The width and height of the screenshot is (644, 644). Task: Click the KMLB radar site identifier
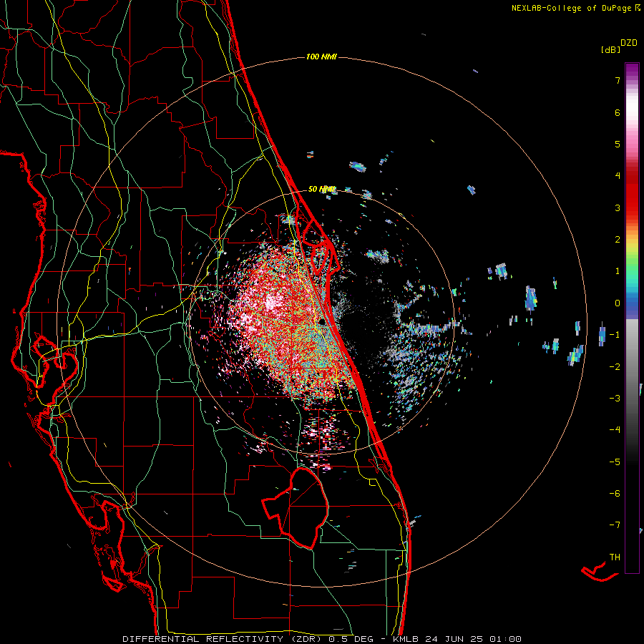pyautogui.click(x=406, y=639)
